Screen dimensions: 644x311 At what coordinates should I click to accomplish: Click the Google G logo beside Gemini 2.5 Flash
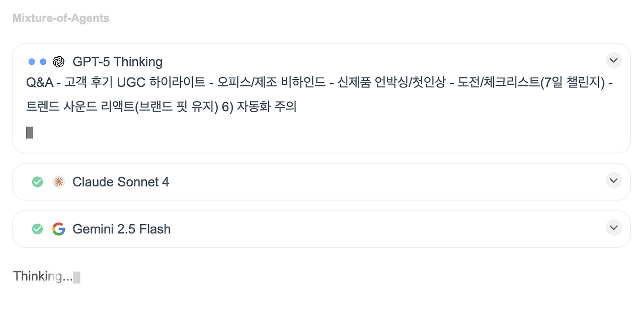59,229
